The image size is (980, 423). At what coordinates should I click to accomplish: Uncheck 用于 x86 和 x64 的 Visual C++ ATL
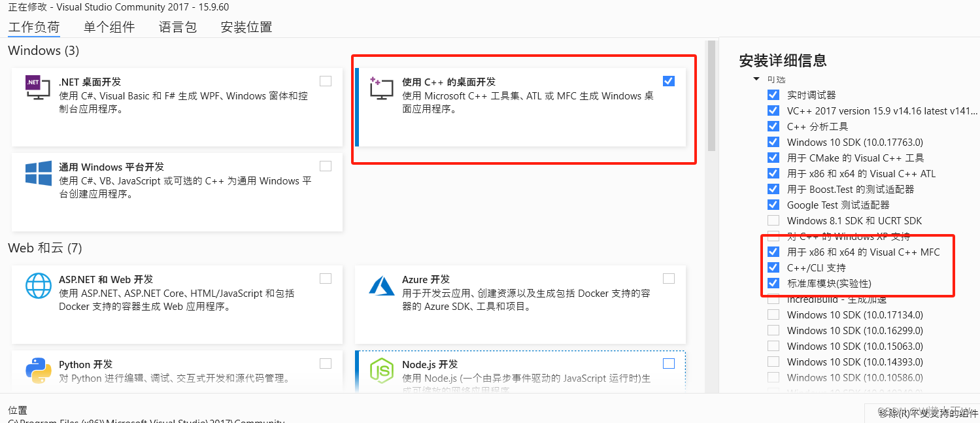tap(773, 173)
